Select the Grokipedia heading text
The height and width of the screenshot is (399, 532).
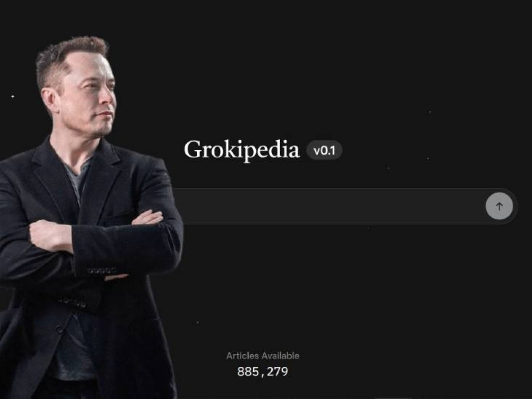pyautogui.click(x=242, y=150)
